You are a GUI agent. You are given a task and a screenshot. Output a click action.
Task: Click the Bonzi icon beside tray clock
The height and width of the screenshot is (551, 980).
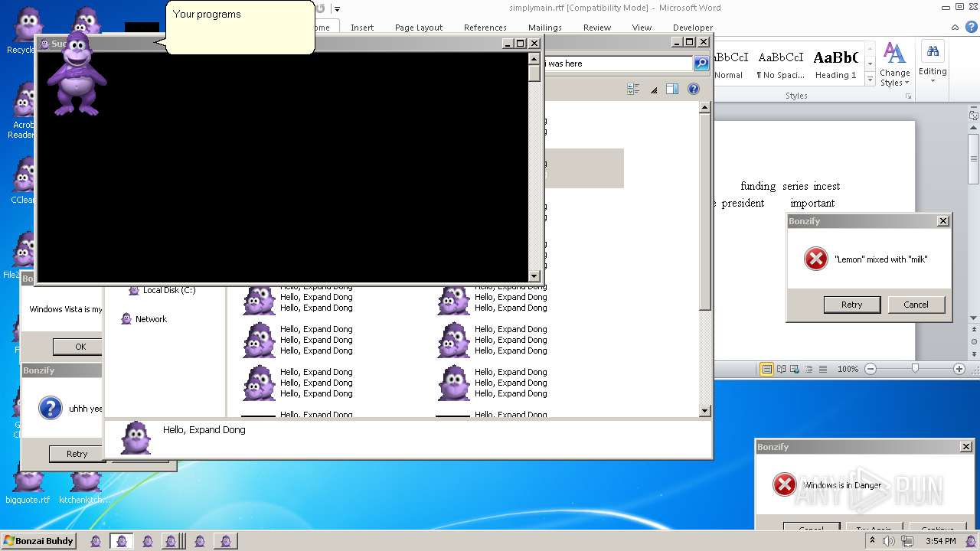tap(972, 540)
